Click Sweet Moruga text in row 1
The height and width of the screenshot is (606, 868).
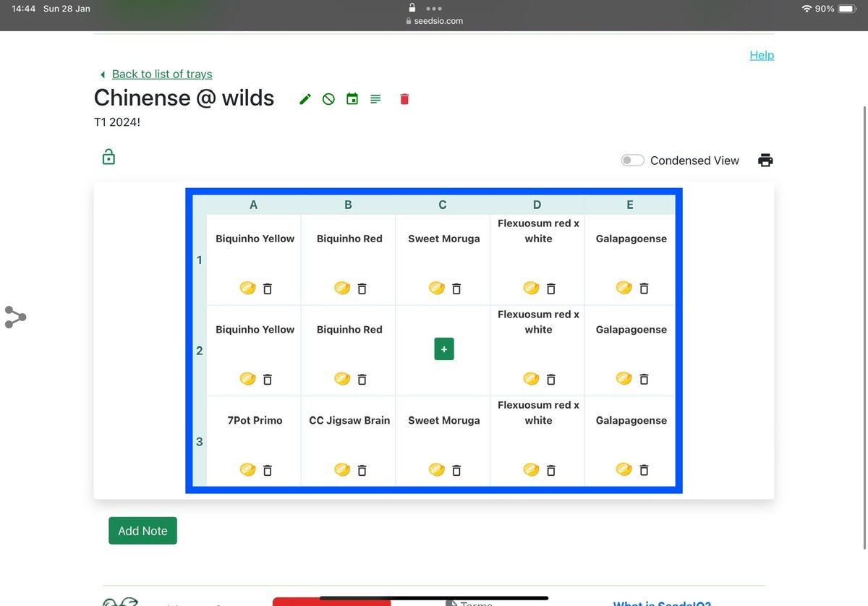444,239
